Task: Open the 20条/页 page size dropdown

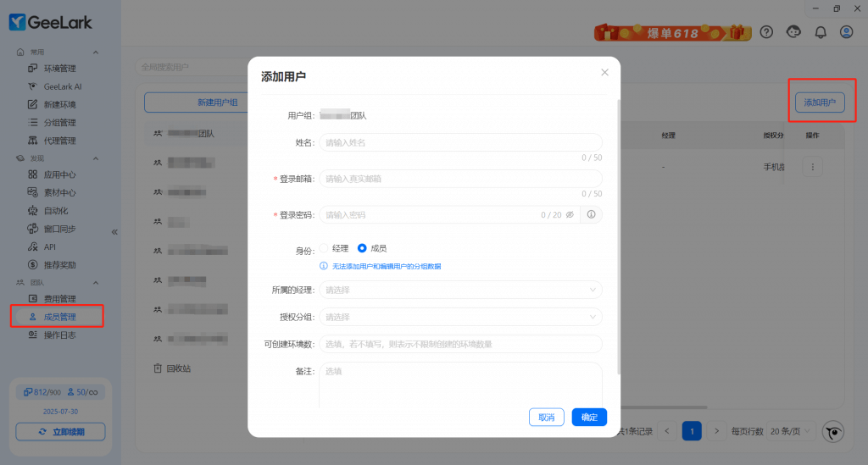Action: click(791, 431)
